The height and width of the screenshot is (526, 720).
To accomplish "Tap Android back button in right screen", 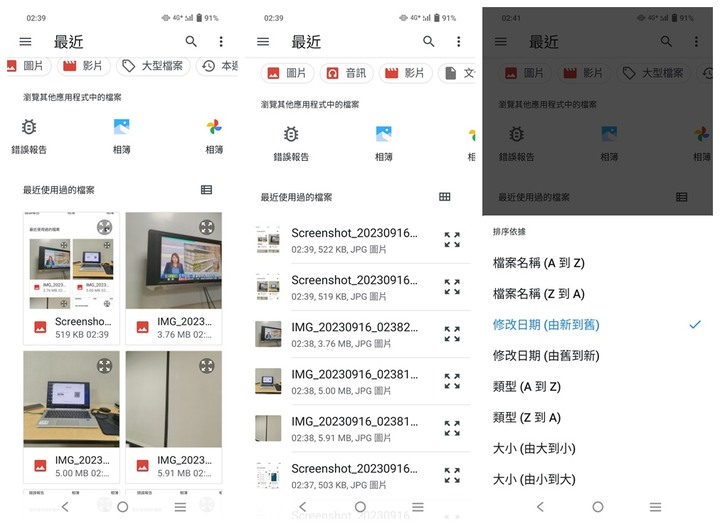I will pyautogui.click(x=540, y=507).
